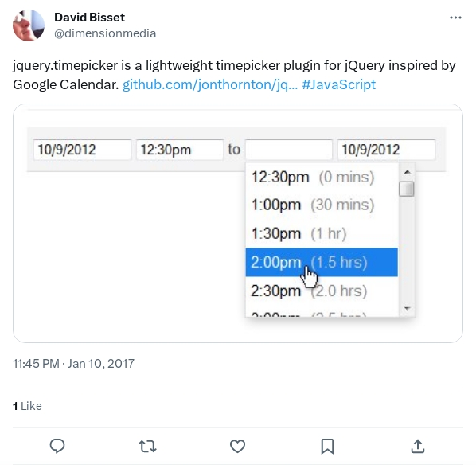Image resolution: width=476 pixels, height=465 pixels.
Task: Click the 11:45 PM Jan 10, 2017 timestamp
Action: 73,364
